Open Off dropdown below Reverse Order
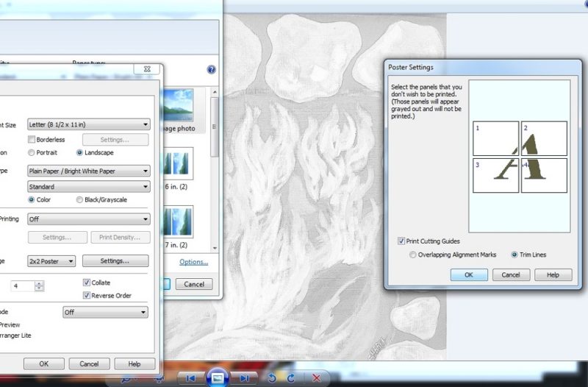This screenshot has height=387, width=588. (105, 312)
